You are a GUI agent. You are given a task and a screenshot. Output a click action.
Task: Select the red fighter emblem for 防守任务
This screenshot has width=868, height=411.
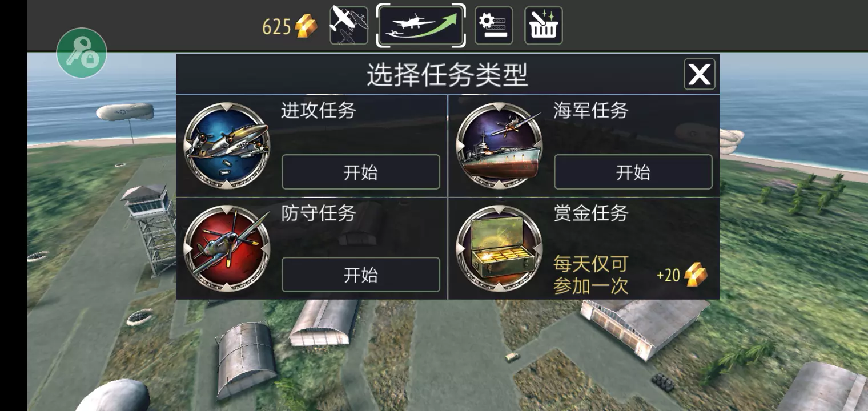point(227,248)
